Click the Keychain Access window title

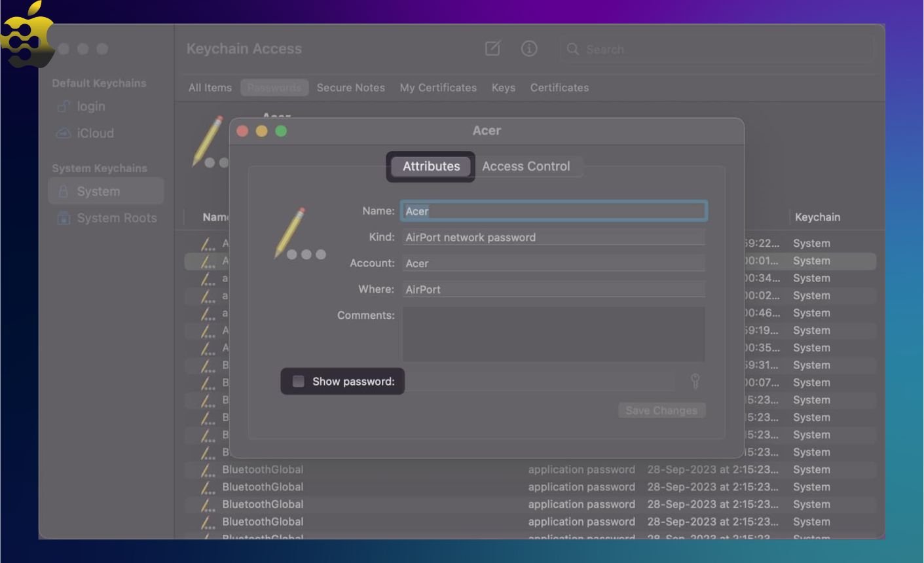click(244, 48)
